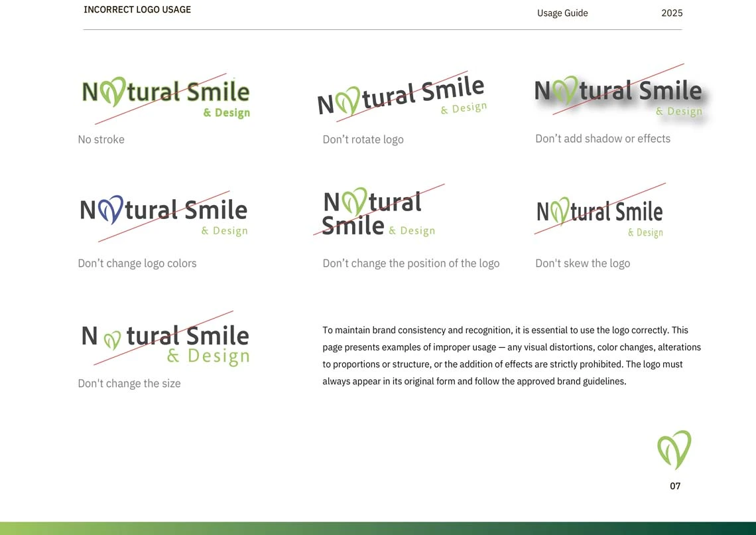Click the page number 07

(x=674, y=486)
